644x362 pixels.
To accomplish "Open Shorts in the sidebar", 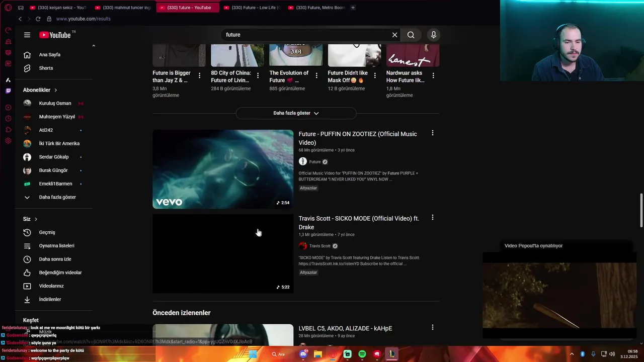I will tap(54, 68).
